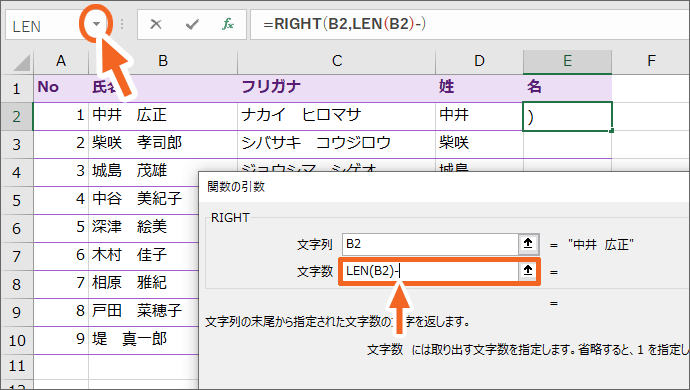This screenshot has width=690, height=390.
Task: Select column E header
Action: tap(567, 61)
